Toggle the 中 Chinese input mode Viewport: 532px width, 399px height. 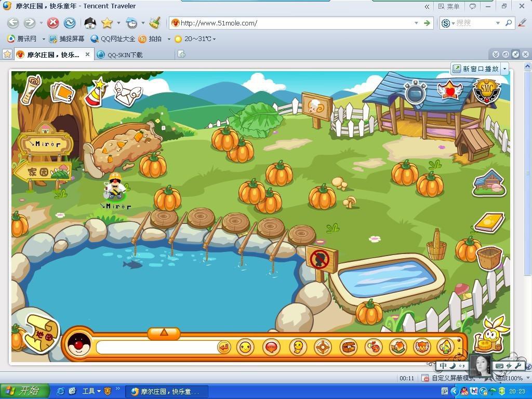[443, 365]
